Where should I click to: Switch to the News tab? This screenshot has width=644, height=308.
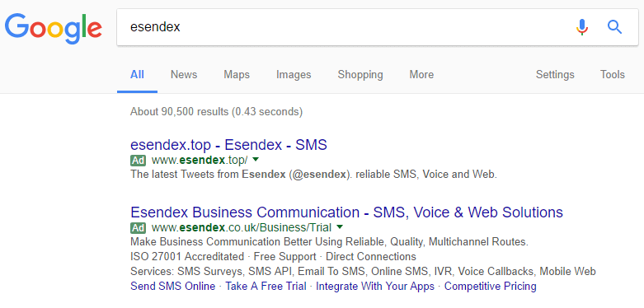click(x=184, y=75)
